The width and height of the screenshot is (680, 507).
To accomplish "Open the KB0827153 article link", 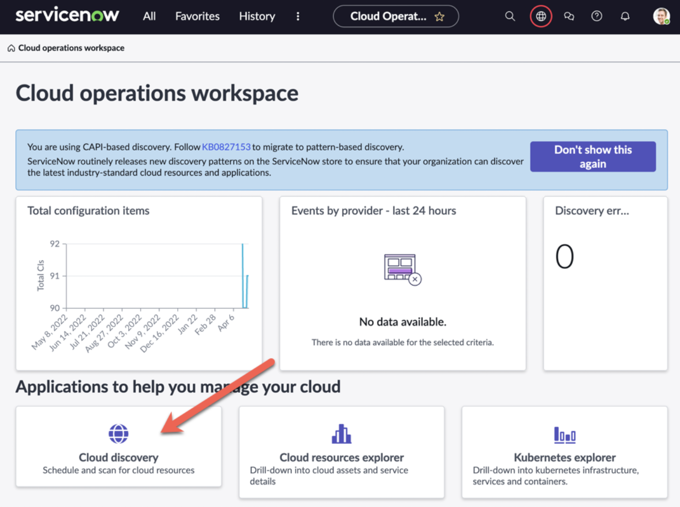I will coord(226,147).
